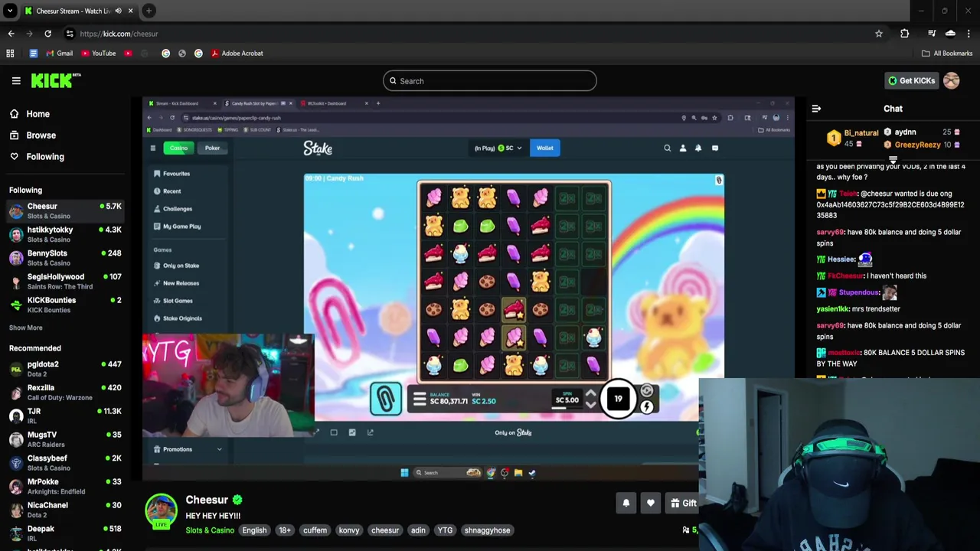This screenshot has height=551, width=980.
Task: Toggle follow heart for Cheesur
Action: 651,504
